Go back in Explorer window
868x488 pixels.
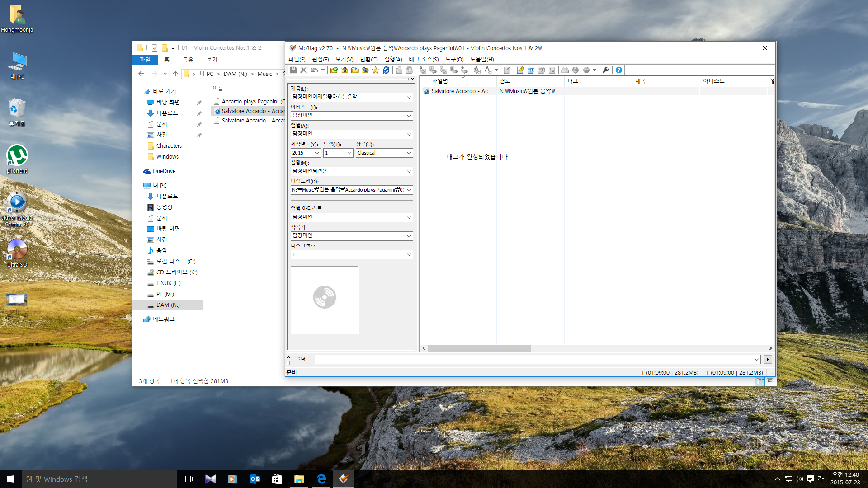point(141,74)
